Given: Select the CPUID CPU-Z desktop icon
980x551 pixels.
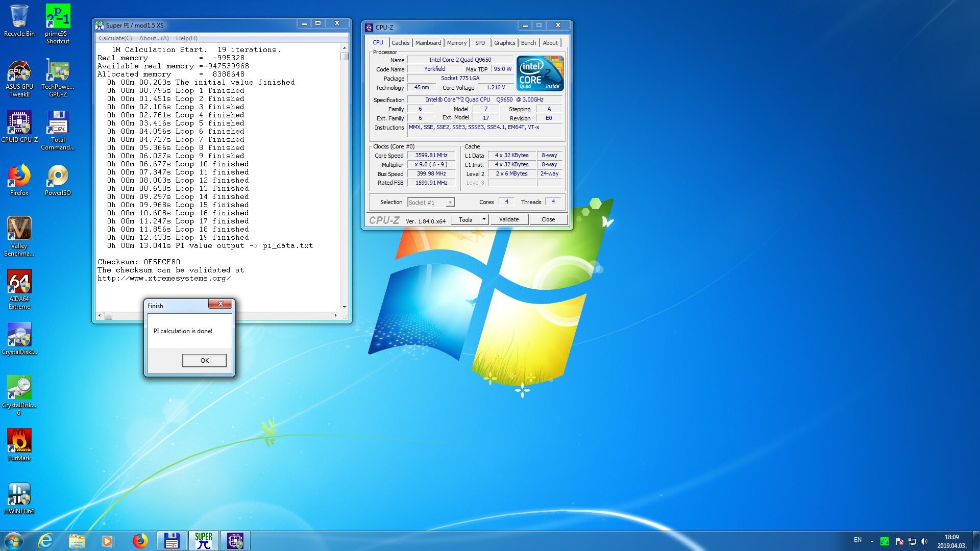Looking at the screenshot, I should click(19, 127).
